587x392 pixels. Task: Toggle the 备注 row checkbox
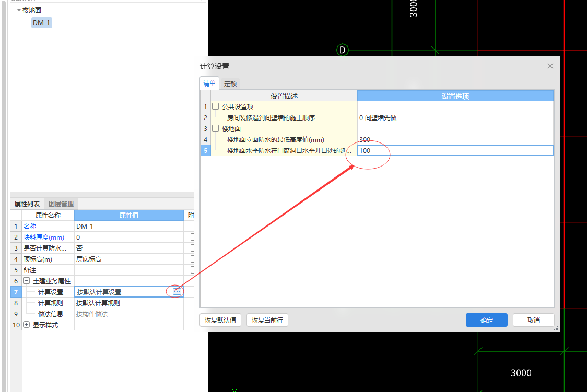click(x=192, y=270)
